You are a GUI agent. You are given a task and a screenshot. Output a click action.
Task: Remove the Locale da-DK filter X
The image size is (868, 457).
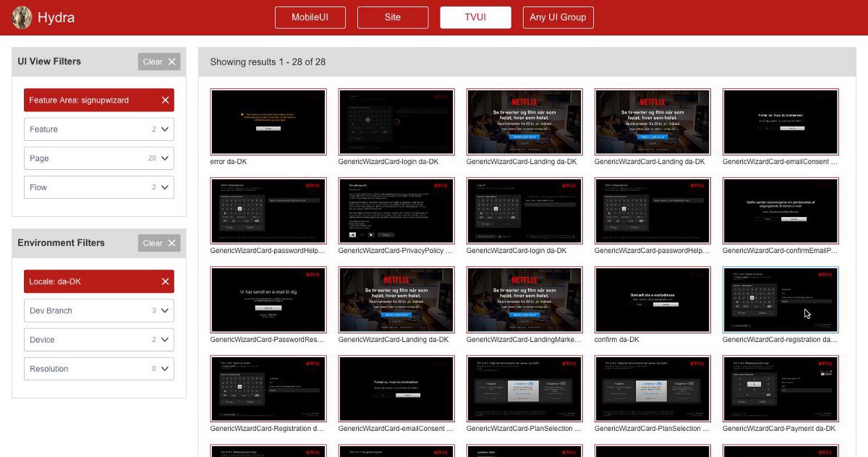165,282
